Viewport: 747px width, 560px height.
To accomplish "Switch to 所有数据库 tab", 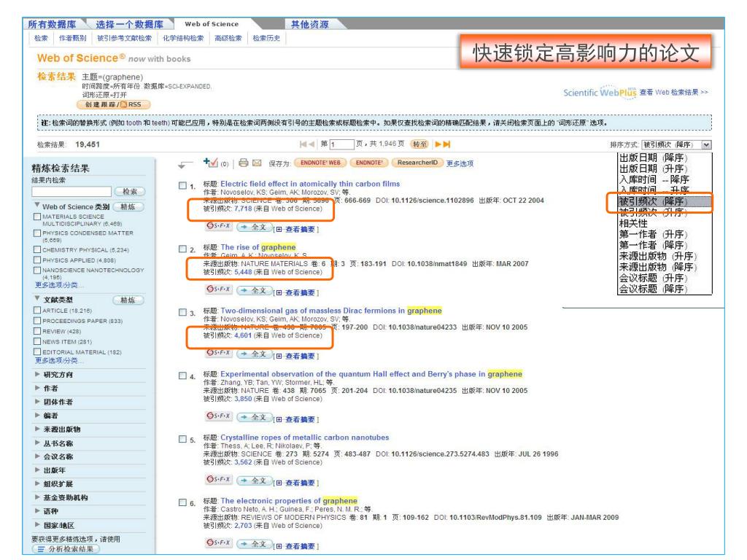I will 52,24.
